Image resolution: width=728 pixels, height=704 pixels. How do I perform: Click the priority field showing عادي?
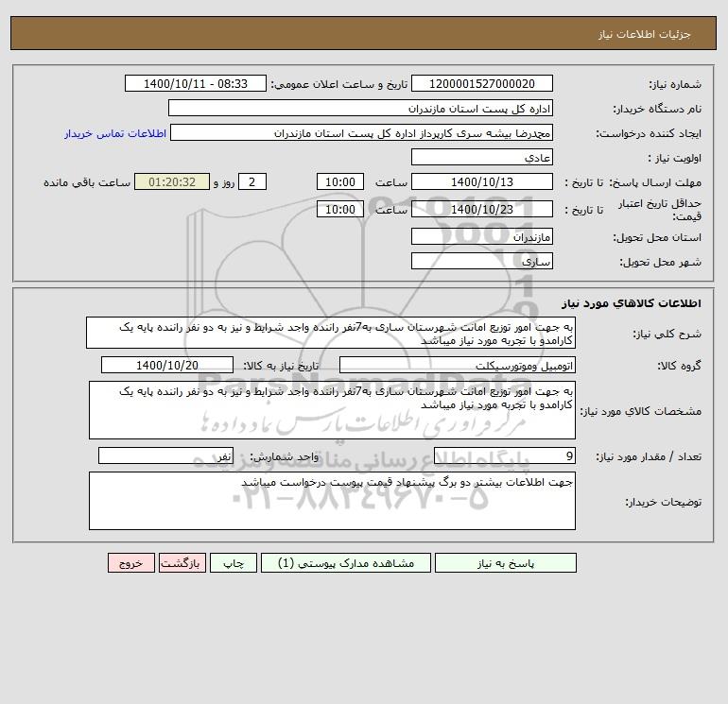pos(482,157)
